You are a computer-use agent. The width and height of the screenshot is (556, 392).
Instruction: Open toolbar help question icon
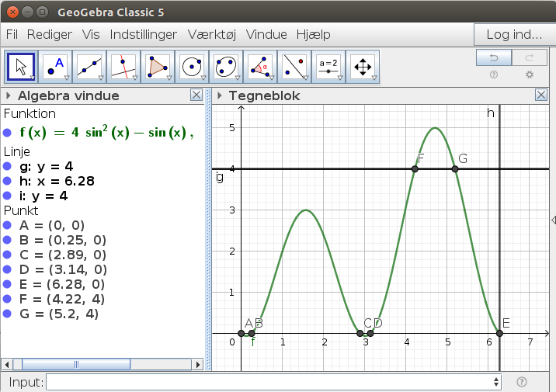tap(494, 75)
